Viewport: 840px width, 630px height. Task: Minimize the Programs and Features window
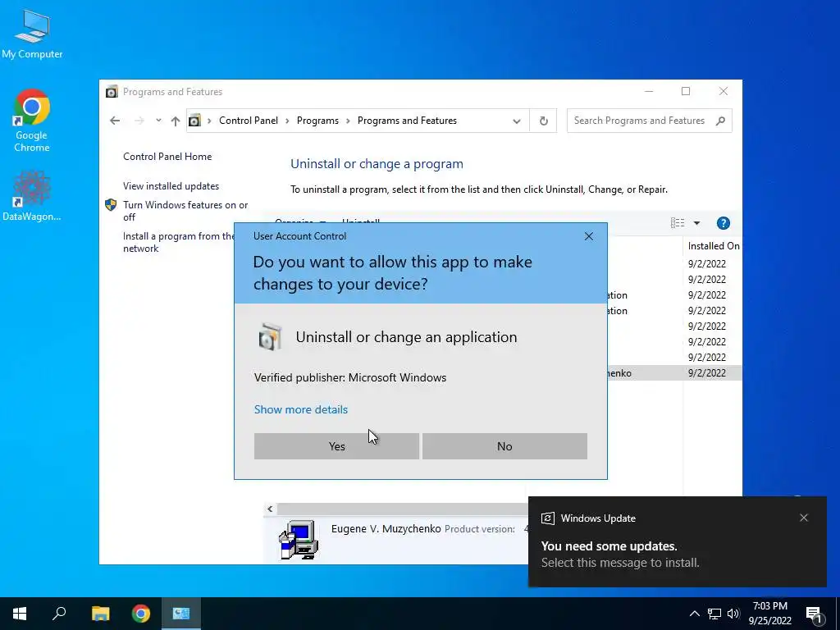[x=649, y=92]
